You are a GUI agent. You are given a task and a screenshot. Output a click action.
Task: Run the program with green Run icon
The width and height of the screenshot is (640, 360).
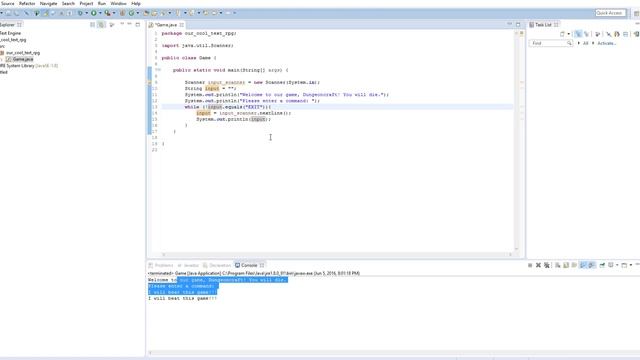coord(94,13)
